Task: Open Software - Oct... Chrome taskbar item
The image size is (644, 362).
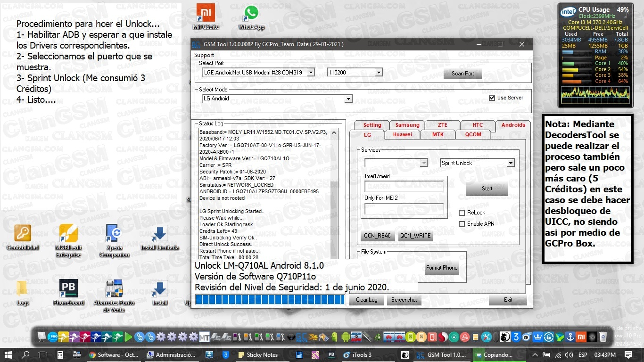Action: [x=114, y=354]
